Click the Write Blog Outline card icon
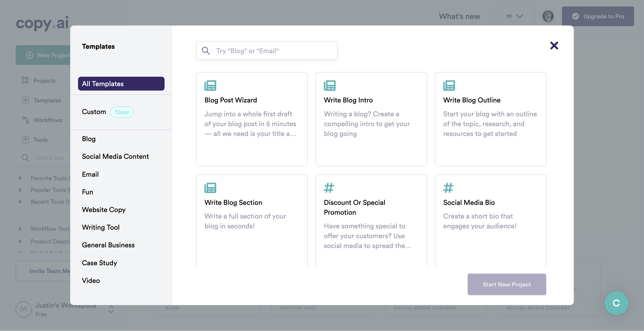The image size is (644, 331). click(449, 85)
